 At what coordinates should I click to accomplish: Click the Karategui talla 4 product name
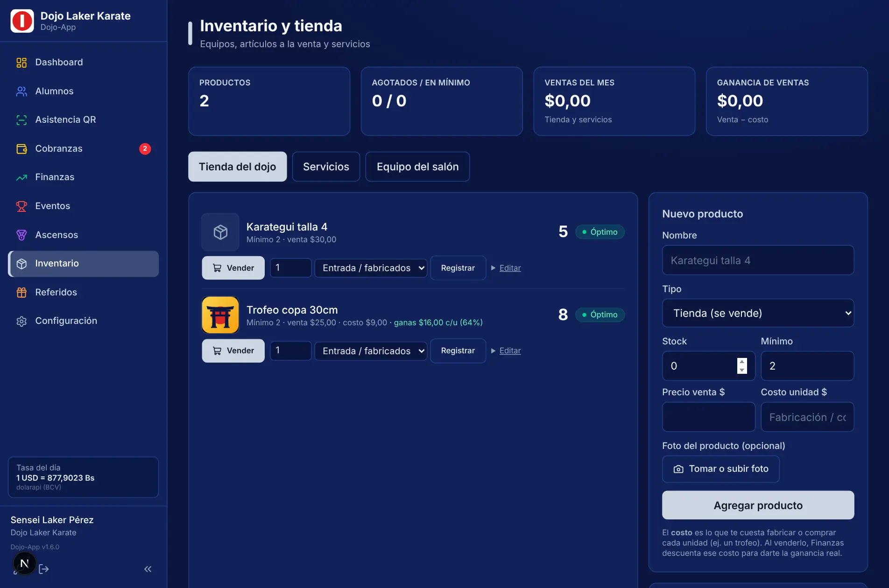tap(287, 227)
